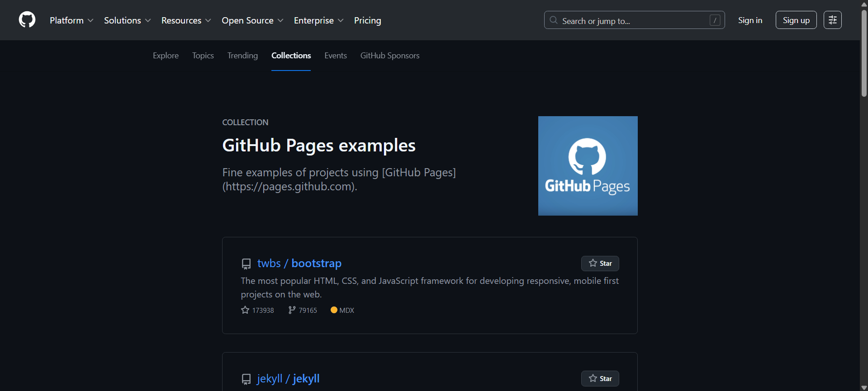Click the slash shortcut key icon
Screen dimensions: 868x391
715,20
